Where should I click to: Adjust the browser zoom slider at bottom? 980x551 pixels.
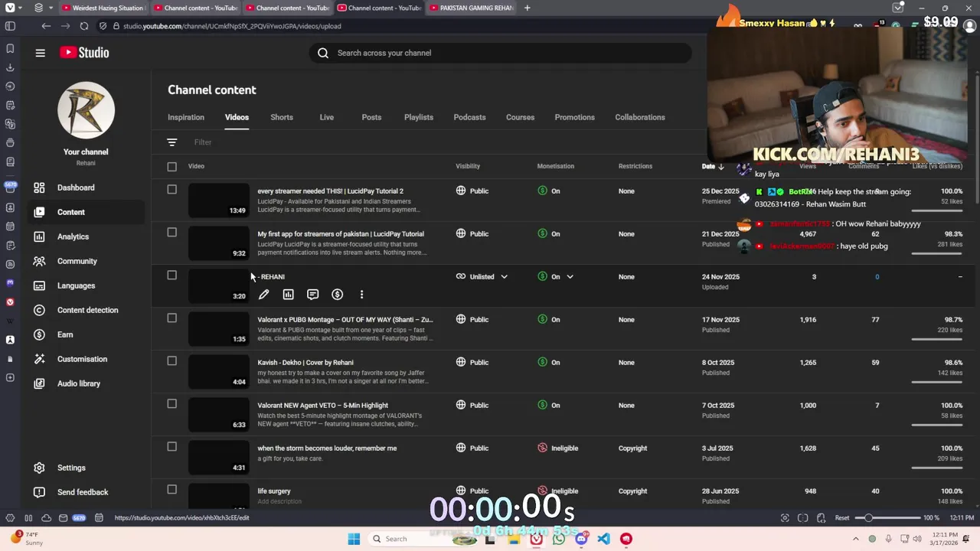pyautogui.click(x=888, y=518)
